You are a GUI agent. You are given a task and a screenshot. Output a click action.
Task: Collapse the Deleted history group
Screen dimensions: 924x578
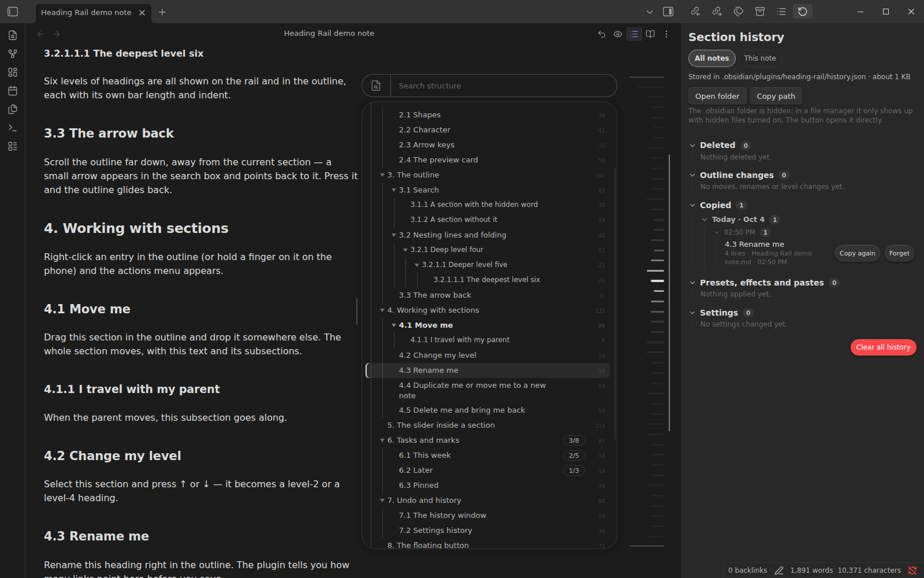point(692,145)
